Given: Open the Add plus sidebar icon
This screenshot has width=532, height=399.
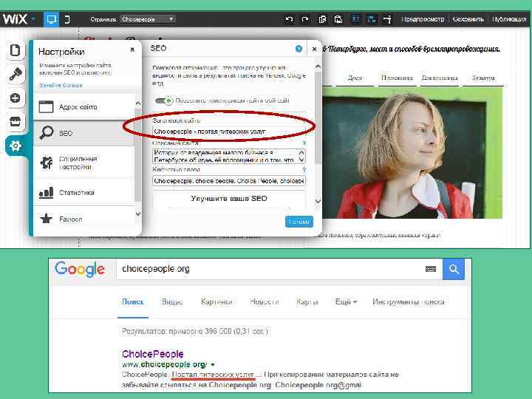Looking at the screenshot, I should [x=16, y=98].
